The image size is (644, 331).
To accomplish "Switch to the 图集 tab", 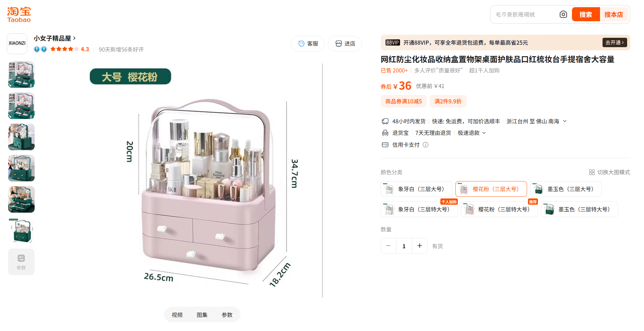I will click(x=202, y=315).
